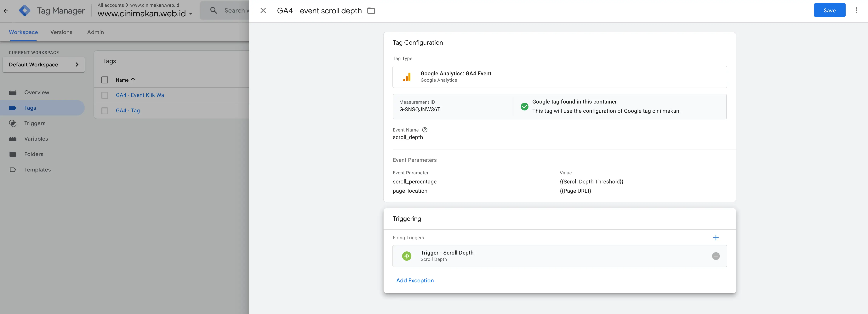Click Add Exception link
Viewport: 868px width, 314px height.
pos(415,280)
